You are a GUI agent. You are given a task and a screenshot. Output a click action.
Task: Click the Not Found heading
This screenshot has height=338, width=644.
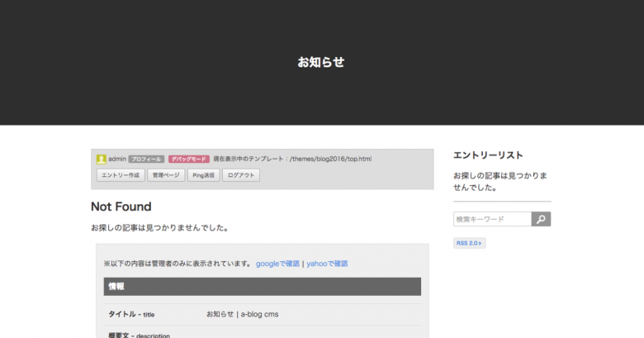click(x=121, y=207)
